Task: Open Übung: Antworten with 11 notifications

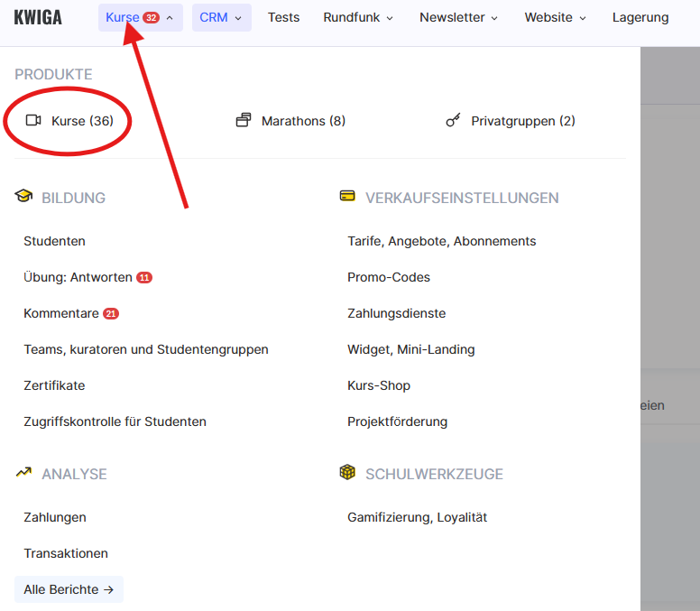Action: [x=78, y=277]
